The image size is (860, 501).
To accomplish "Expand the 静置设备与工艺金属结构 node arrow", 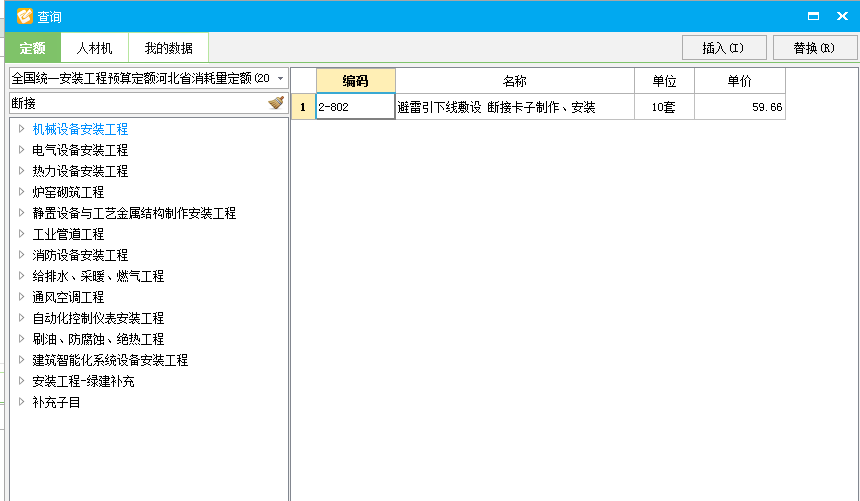I will (x=21, y=212).
